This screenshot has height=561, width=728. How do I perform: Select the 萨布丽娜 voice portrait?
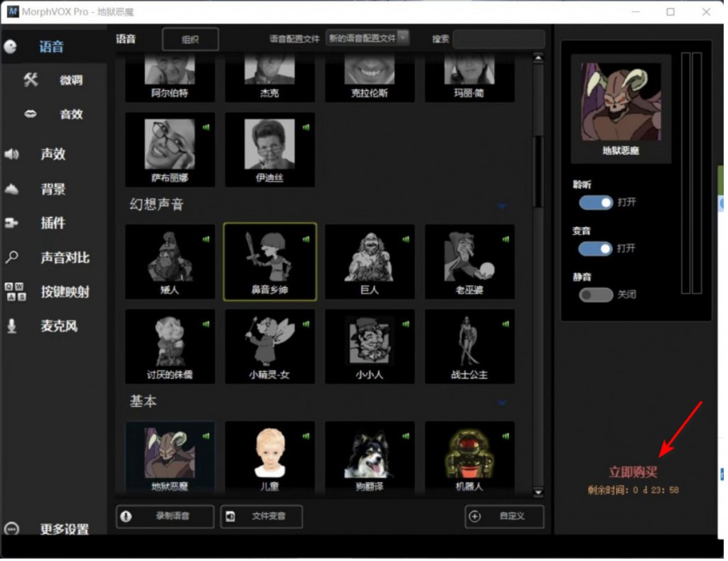coord(169,144)
